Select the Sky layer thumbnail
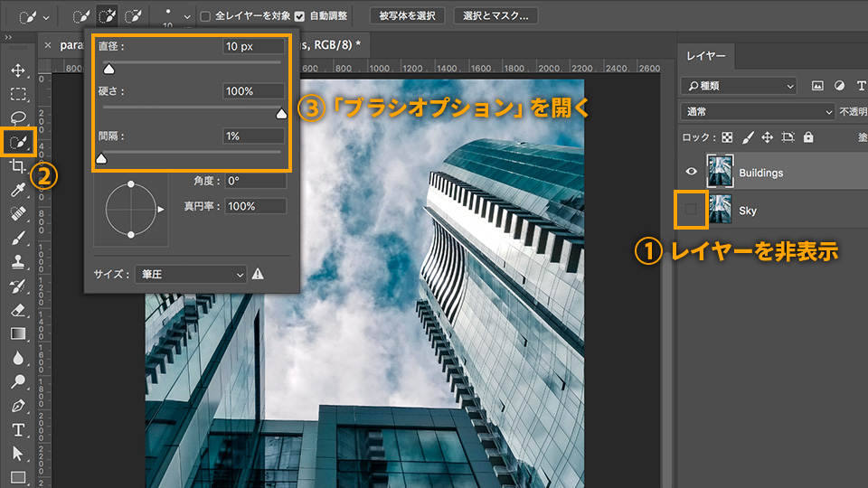The image size is (868, 488). tap(721, 209)
